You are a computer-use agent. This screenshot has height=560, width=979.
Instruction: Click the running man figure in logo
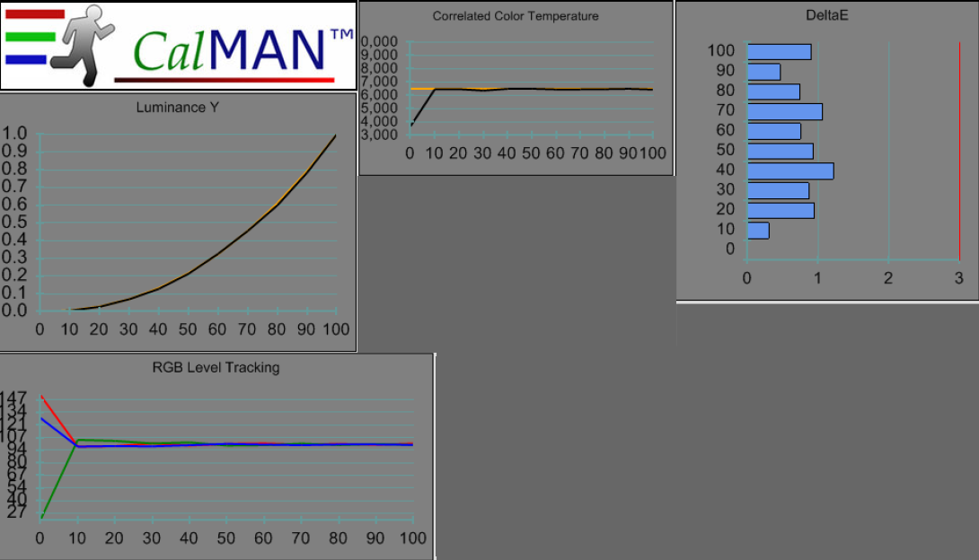[84, 46]
